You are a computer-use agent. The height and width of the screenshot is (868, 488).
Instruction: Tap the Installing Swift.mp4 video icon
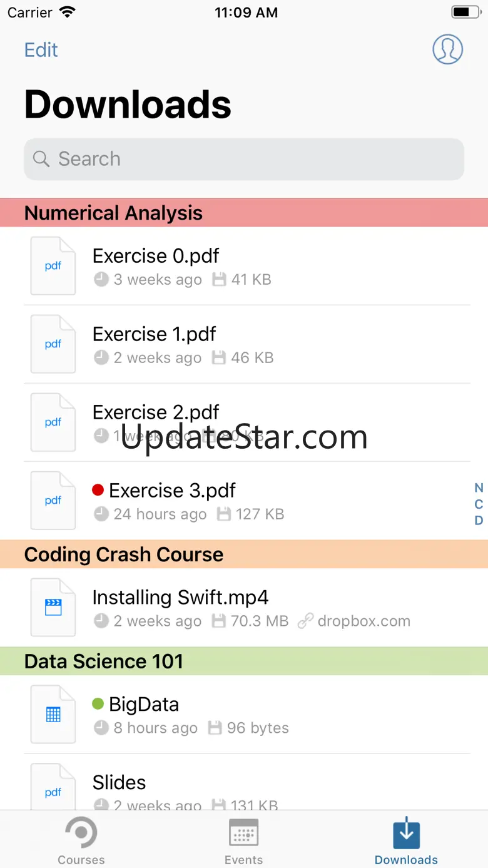[x=53, y=608]
